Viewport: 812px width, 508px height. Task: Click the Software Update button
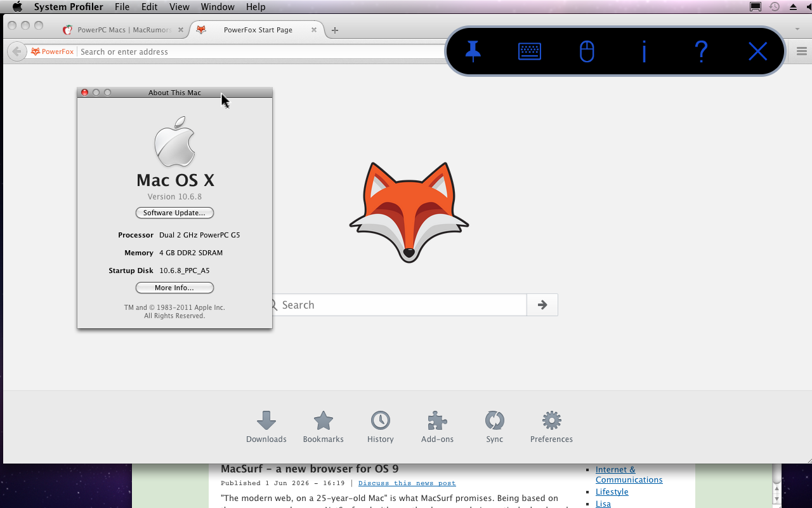click(174, 213)
